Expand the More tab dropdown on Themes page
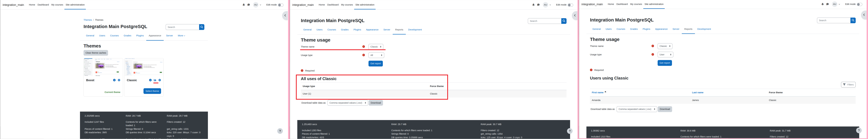Viewport: 868px width, 139px height. click(x=181, y=35)
